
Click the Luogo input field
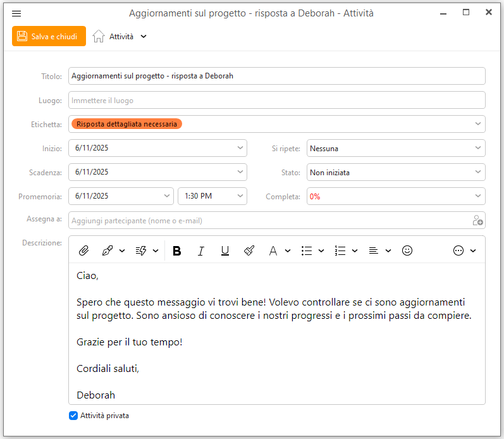coord(277,100)
